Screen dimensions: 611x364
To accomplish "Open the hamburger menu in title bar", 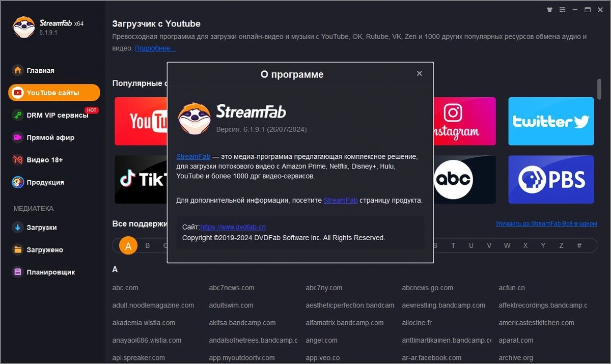I will 562,9.
